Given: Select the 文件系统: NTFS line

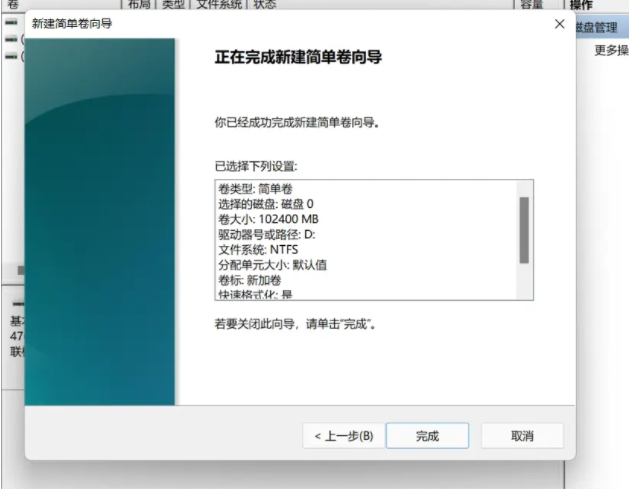Looking at the screenshot, I should pos(258,249).
